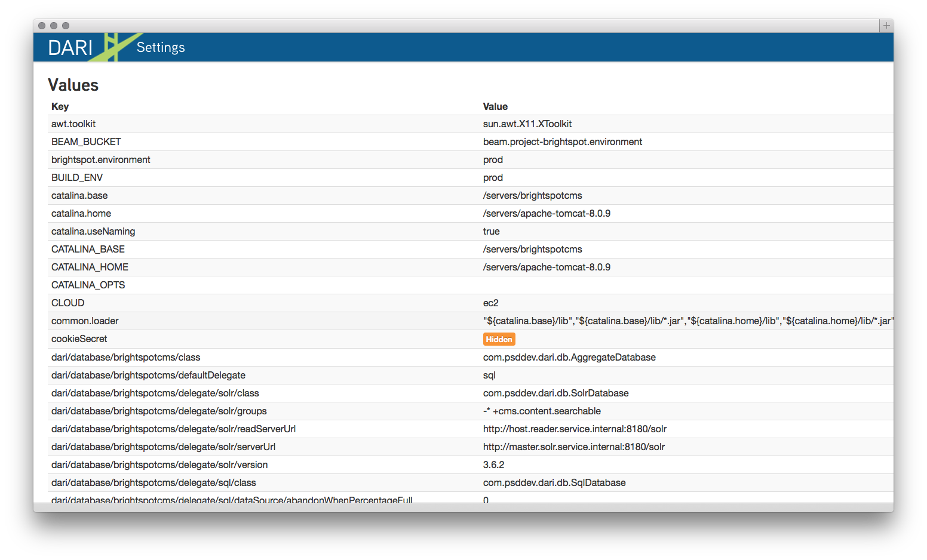Select the +cms.content.searchable value
This screenshot has height=560, width=927.
click(542, 411)
